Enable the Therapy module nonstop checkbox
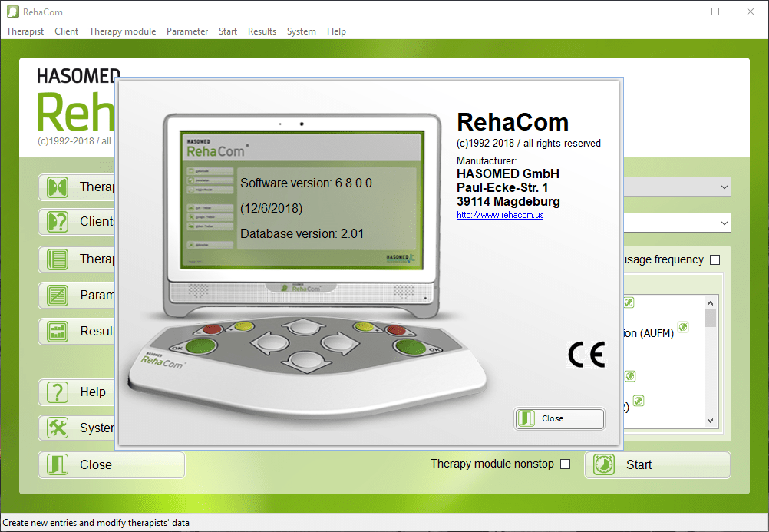The width and height of the screenshot is (769, 532). click(x=566, y=464)
